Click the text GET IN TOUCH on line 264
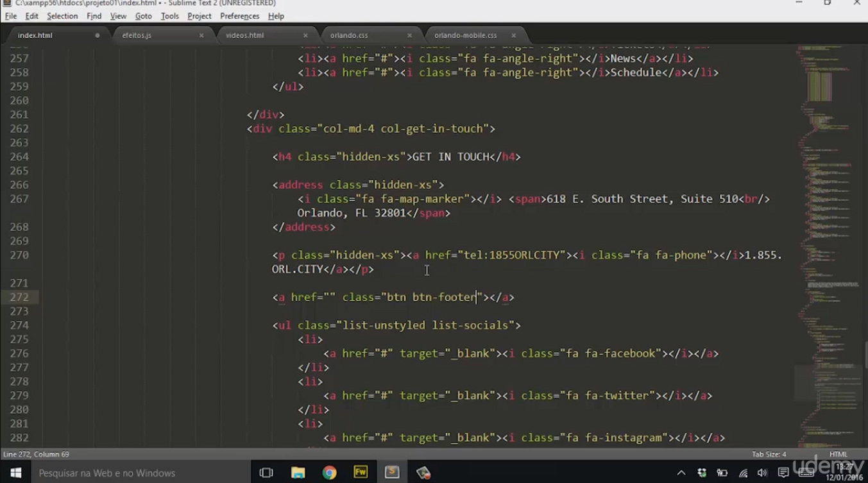Image resolution: width=868 pixels, height=483 pixels. pyautogui.click(x=451, y=157)
